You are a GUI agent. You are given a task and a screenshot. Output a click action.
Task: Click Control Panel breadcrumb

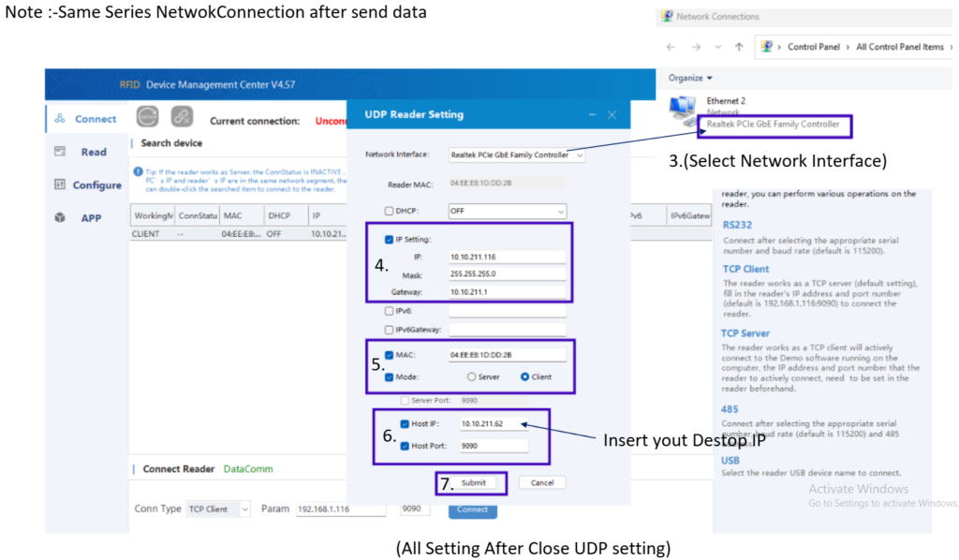[x=814, y=47]
